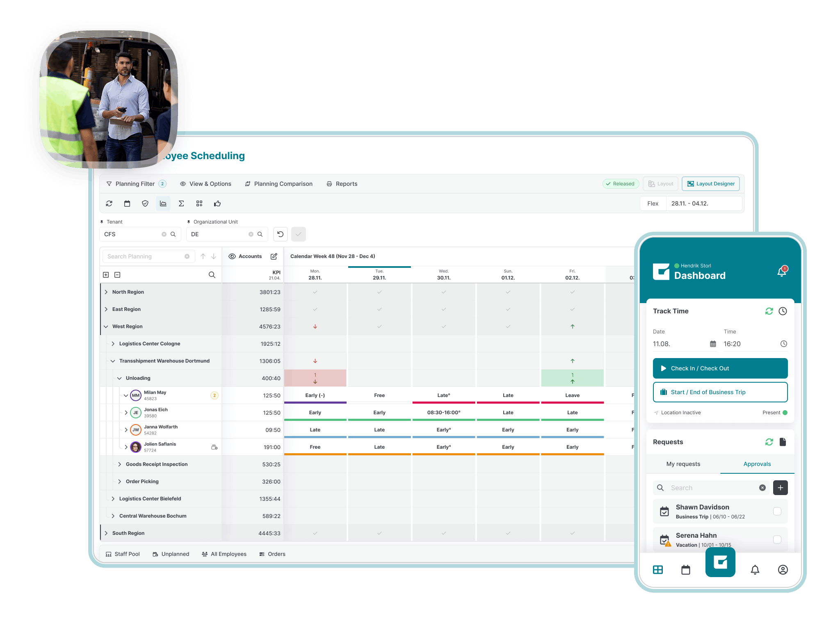The image size is (840, 630).
Task: Select the chart/statistics toolbar icon
Action: (163, 203)
